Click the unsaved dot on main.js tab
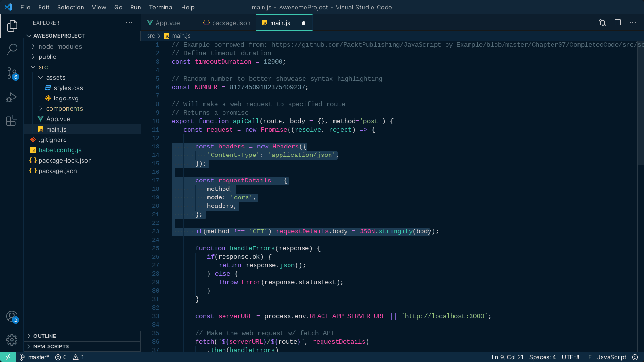 pyautogui.click(x=304, y=23)
